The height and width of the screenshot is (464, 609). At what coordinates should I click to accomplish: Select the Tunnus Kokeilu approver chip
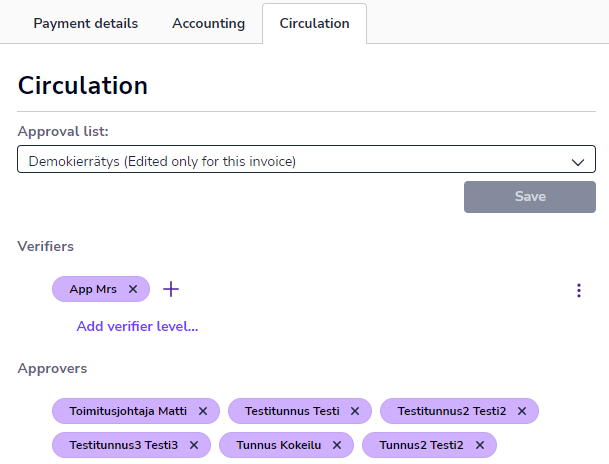pos(278,445)
